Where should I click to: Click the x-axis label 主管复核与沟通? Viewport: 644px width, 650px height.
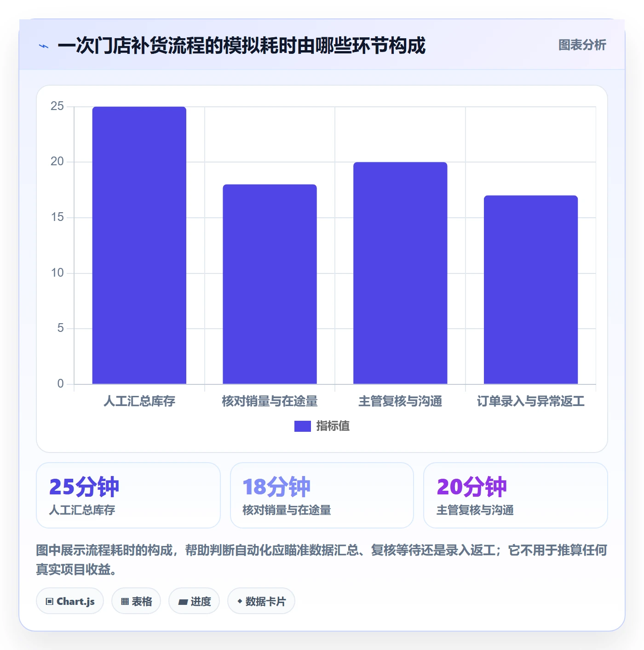400,401
